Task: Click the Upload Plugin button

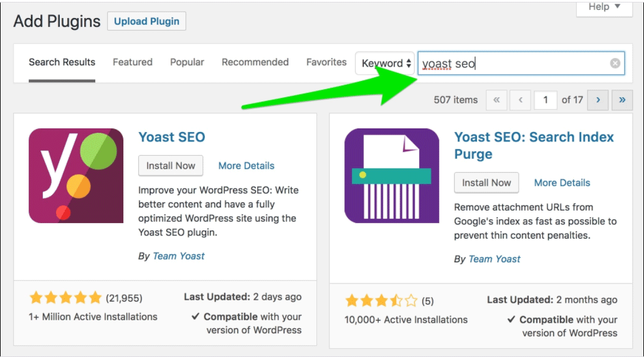Action: point(146,21)
